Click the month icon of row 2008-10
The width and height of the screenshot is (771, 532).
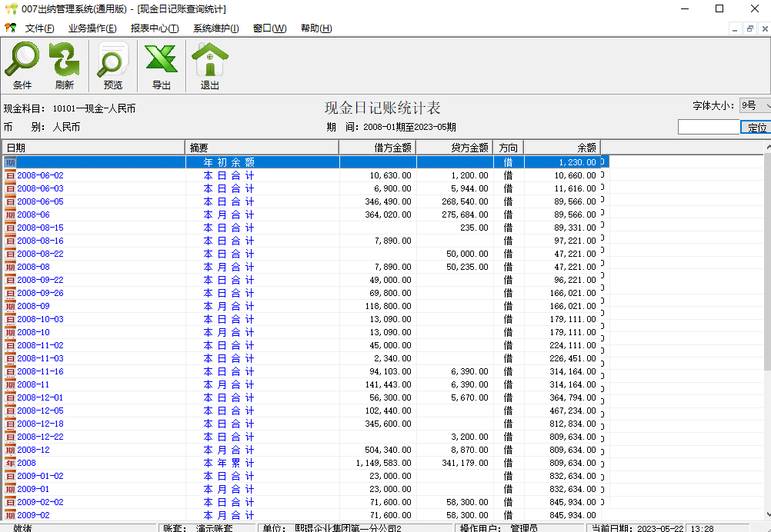(10, 332)
